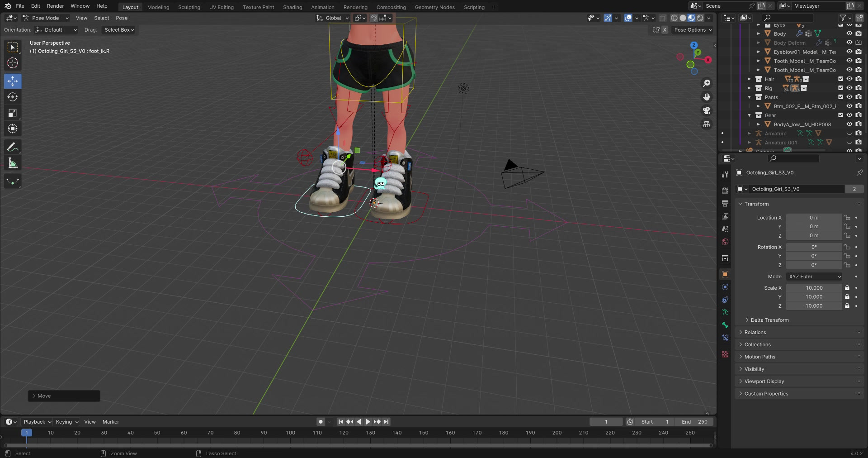The image size is (868, 458).
Task: Open the Armature data properties tab
Action: click(725, 312)
